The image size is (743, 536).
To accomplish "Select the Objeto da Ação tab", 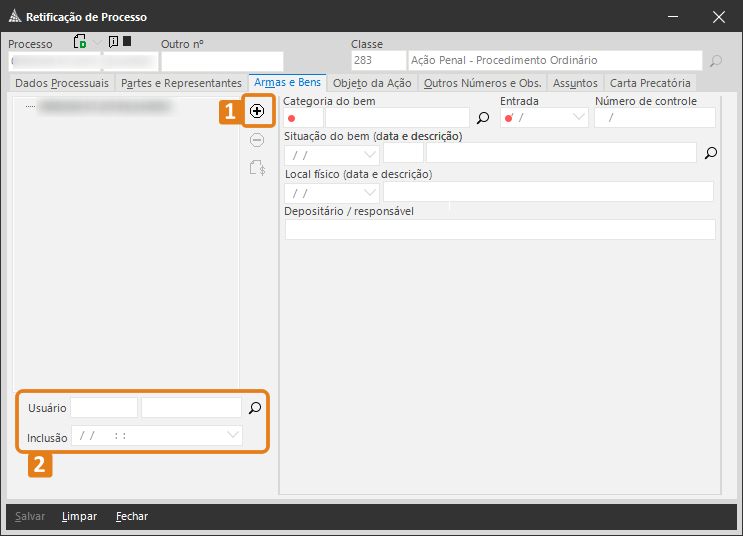I will click(373, 83).
